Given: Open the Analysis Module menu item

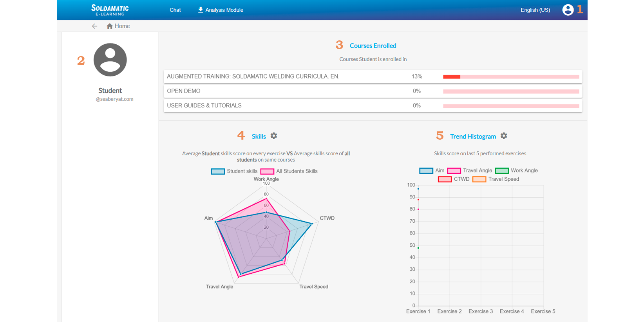Looking at the screenshot, I should pos(224,10).
